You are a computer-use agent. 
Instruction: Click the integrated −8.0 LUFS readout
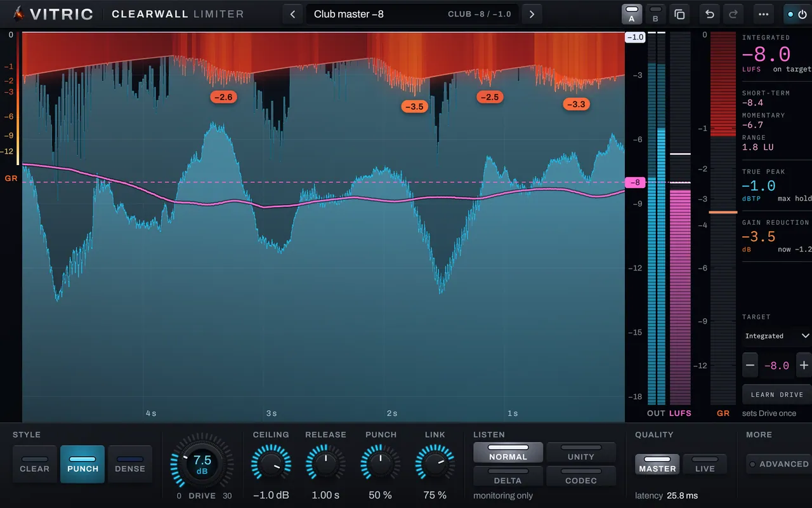pos(767,54)
